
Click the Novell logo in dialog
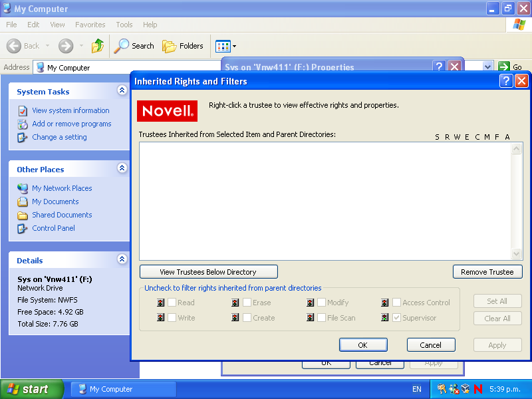click(168, 111)
